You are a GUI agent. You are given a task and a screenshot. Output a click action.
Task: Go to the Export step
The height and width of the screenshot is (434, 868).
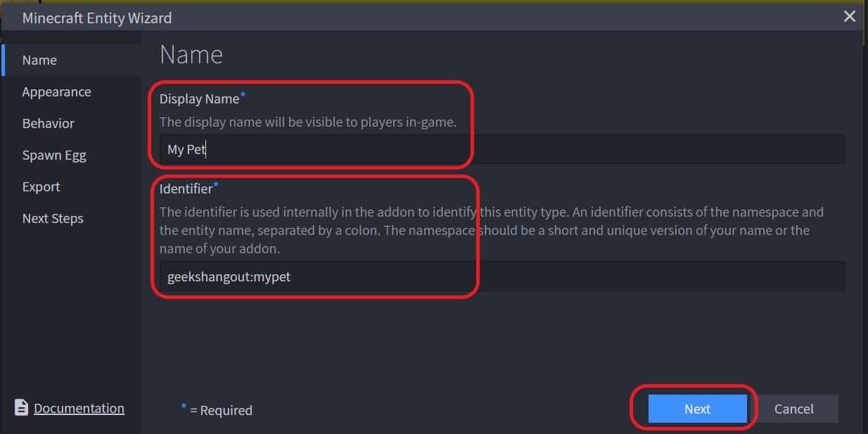[41, 186]
